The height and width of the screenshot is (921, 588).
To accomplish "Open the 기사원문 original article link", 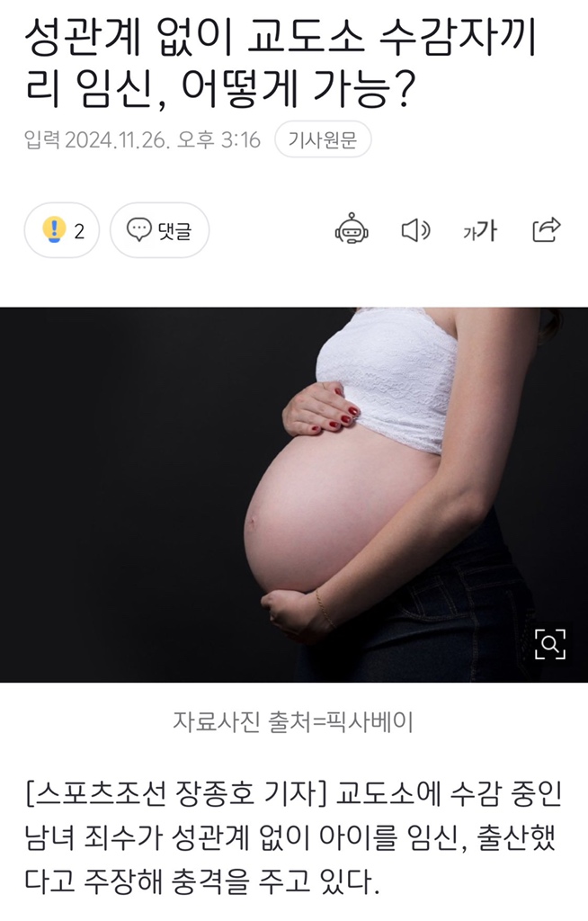I will click(323, 139).
